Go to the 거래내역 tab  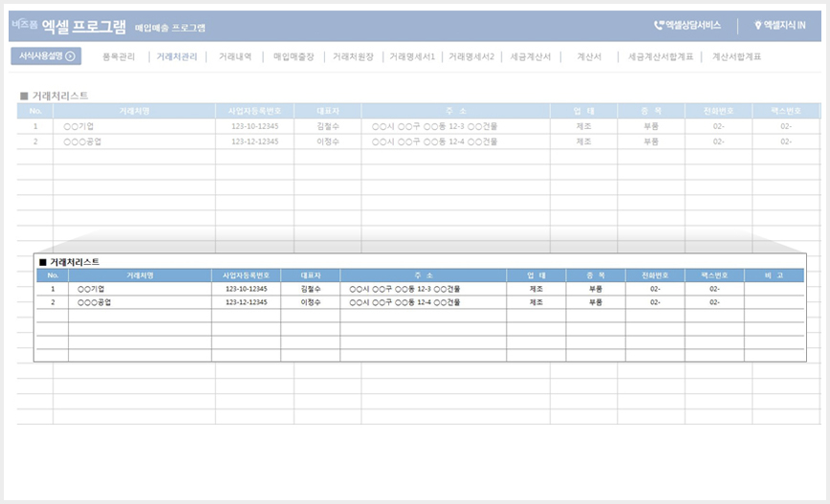pyautogui.click(x=235, y=56)
